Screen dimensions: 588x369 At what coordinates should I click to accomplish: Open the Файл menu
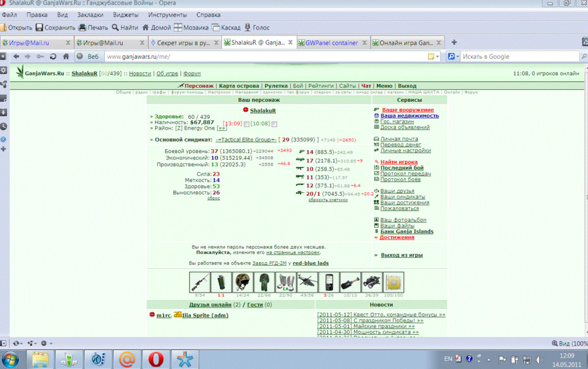click(x=9, y=15)
